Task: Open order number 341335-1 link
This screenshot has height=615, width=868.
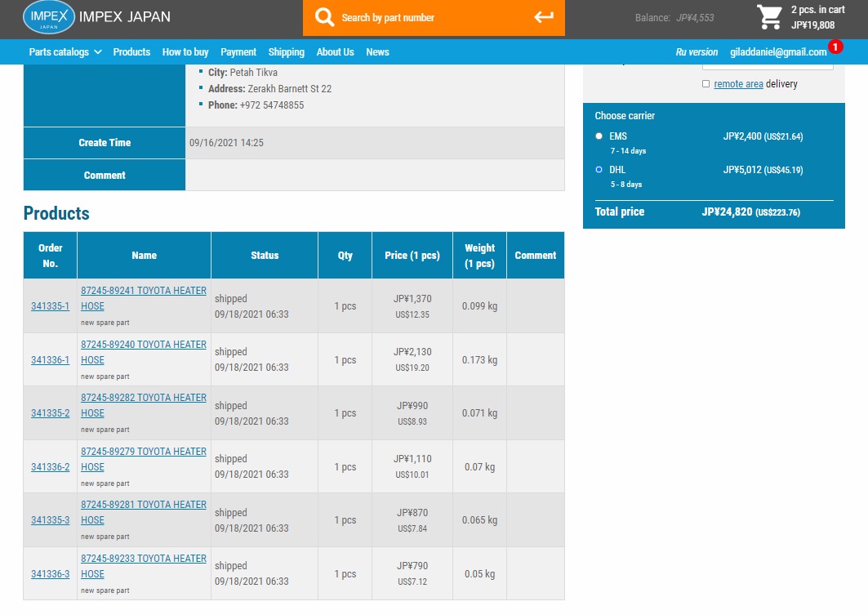Action: [x=50, y=306]
